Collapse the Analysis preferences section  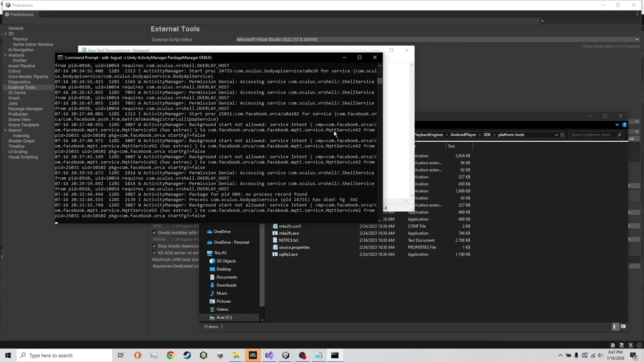point(6,55)
